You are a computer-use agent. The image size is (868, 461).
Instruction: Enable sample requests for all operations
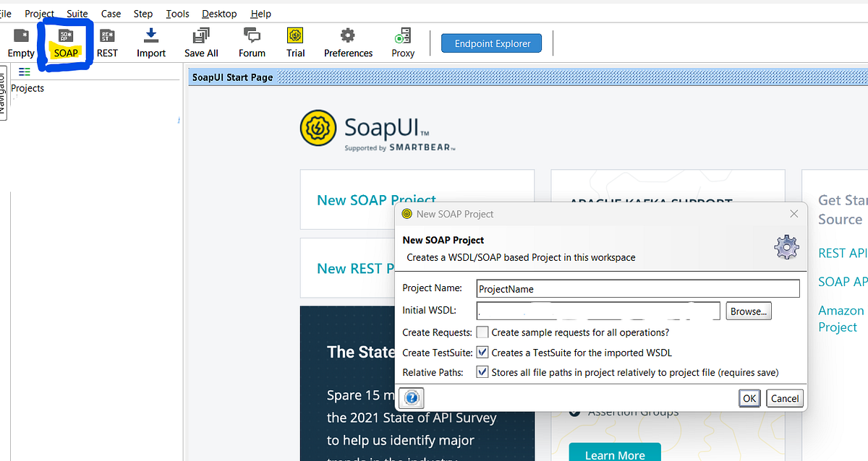pos(481,332)
